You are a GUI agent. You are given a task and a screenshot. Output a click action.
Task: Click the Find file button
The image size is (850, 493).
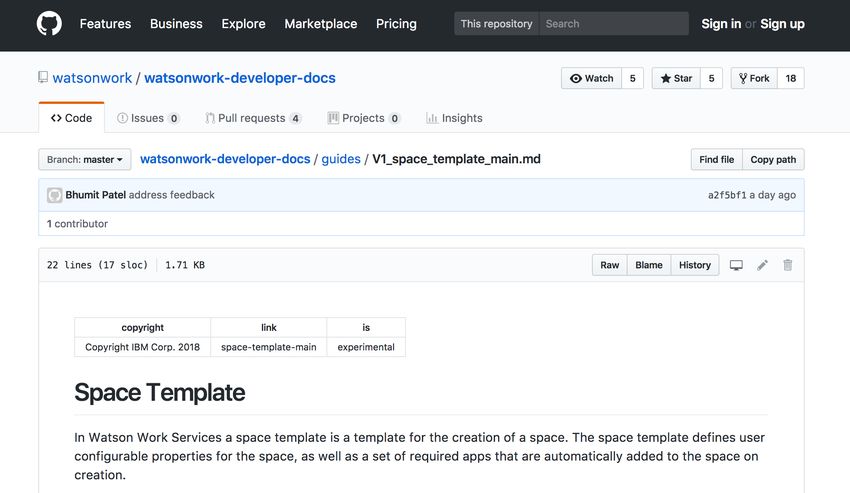coord(717,159)
